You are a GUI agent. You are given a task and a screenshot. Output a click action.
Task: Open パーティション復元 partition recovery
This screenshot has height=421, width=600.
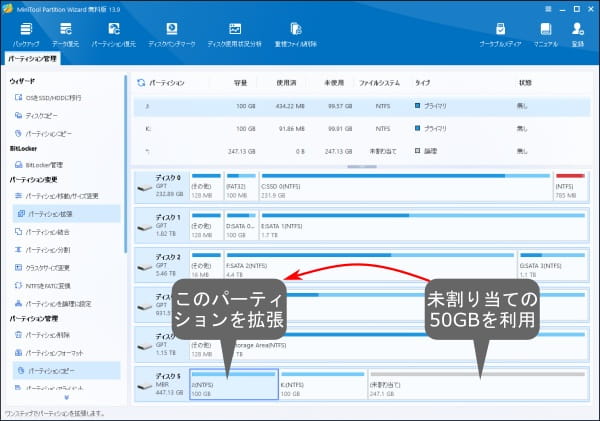click(114, 34)
